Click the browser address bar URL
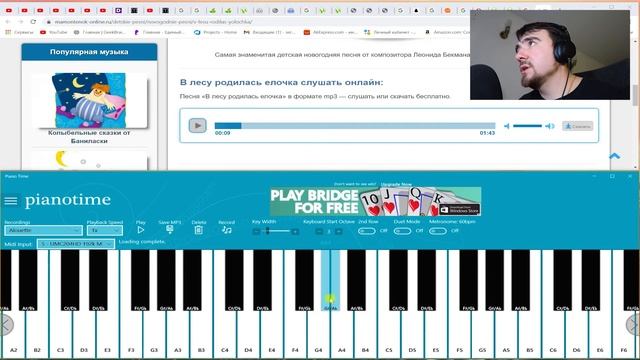Screen dimensions: 640x360 point(153,22)
